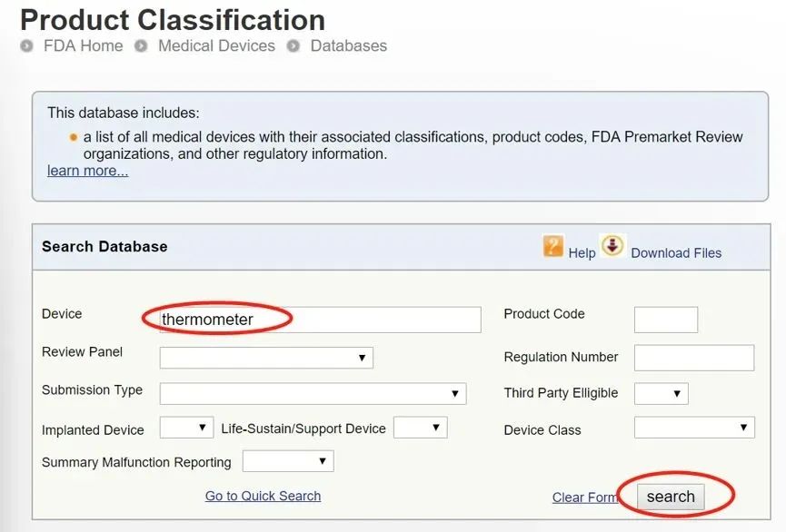Click the Product Code input box
786x532 pixels.
tap(666, 320)
